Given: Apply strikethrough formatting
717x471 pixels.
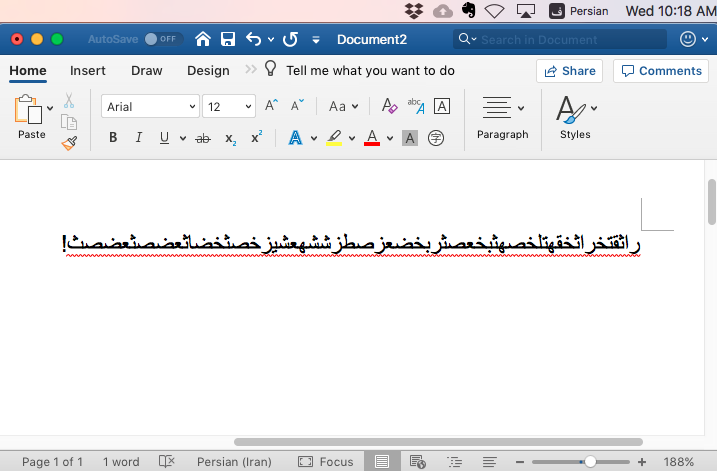Looking at the screenshot, I should (203, 138).
